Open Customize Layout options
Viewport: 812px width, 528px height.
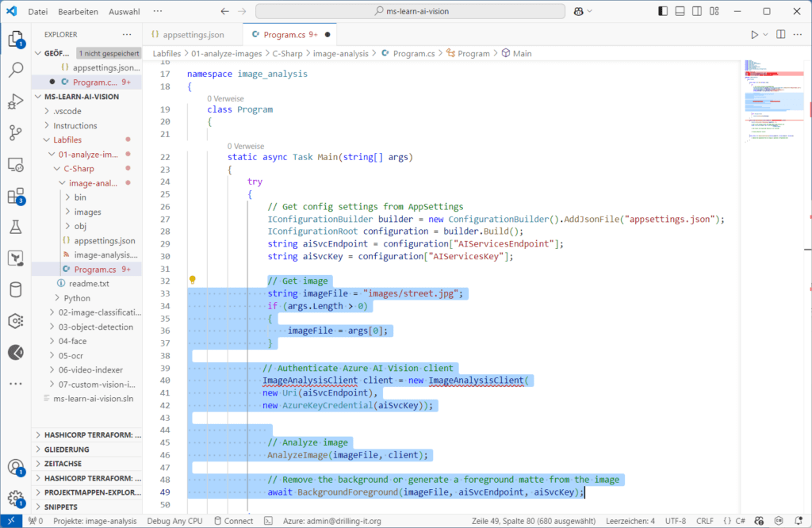(714, 11)
